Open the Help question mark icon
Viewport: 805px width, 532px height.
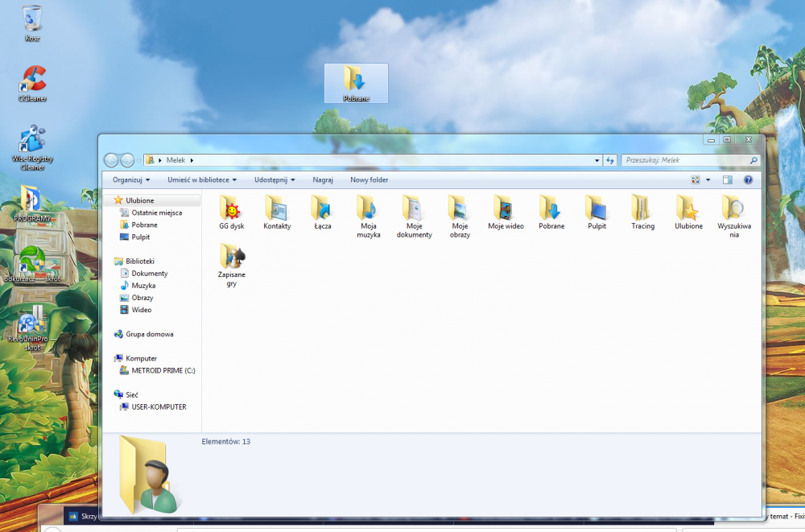click(x=748, y=180)
